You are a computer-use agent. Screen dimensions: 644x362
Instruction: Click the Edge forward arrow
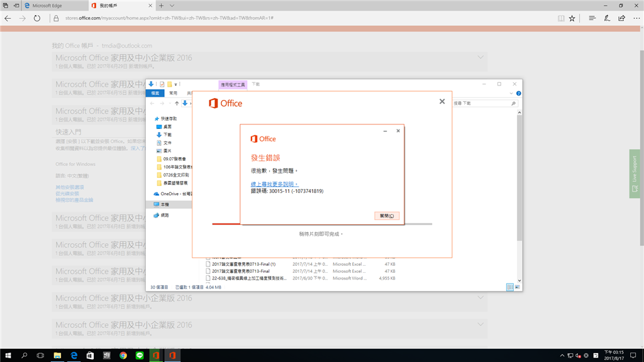(22, 18)
